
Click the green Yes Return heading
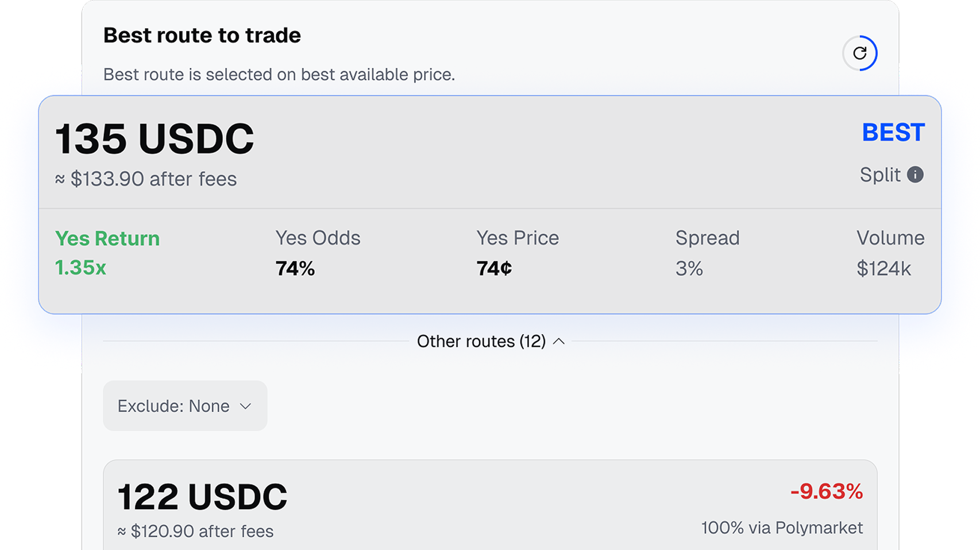(107, 238)
